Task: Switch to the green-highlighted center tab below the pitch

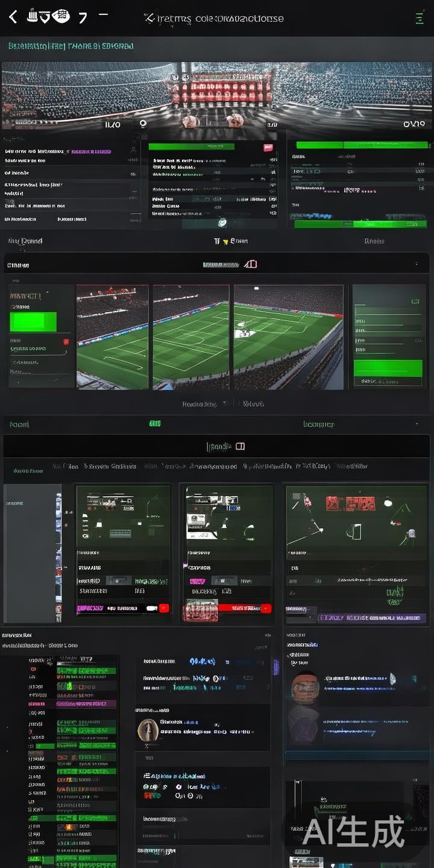Action: pos(155,424)
